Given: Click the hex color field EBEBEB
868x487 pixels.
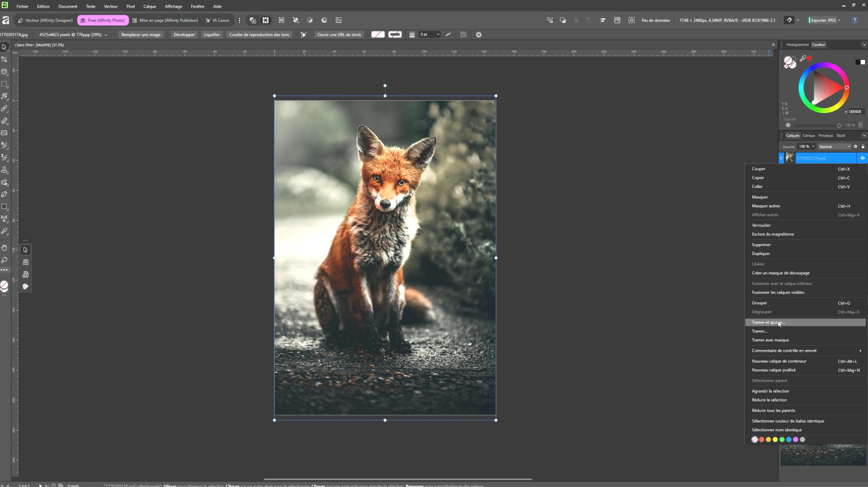Looking at the screenshot, I should click(x=854, y=112).
